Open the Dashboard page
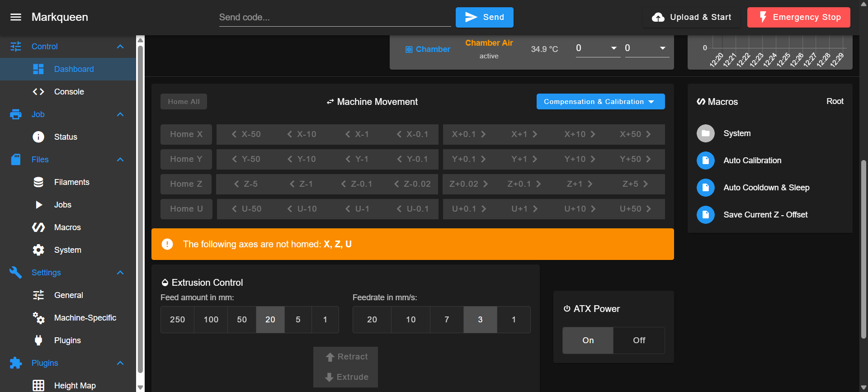This screenshot has width=868, height=392. pyautogui.click(x=68, y=69)
